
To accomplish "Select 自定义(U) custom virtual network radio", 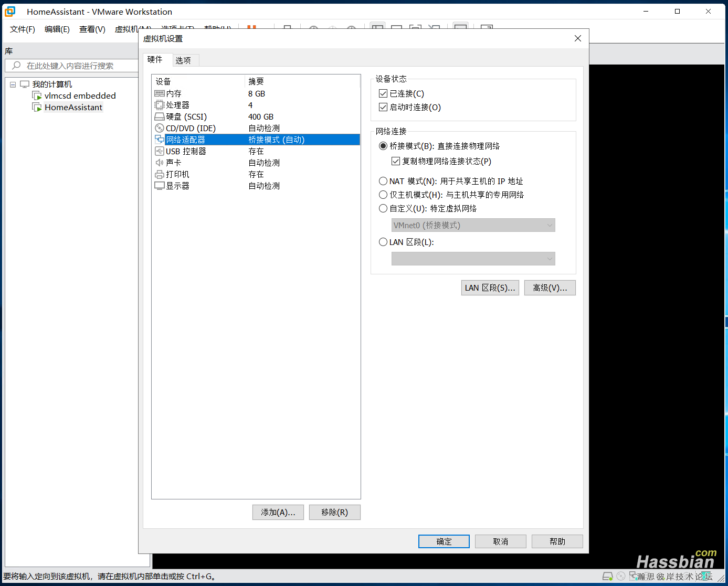I will coord(383,208).
